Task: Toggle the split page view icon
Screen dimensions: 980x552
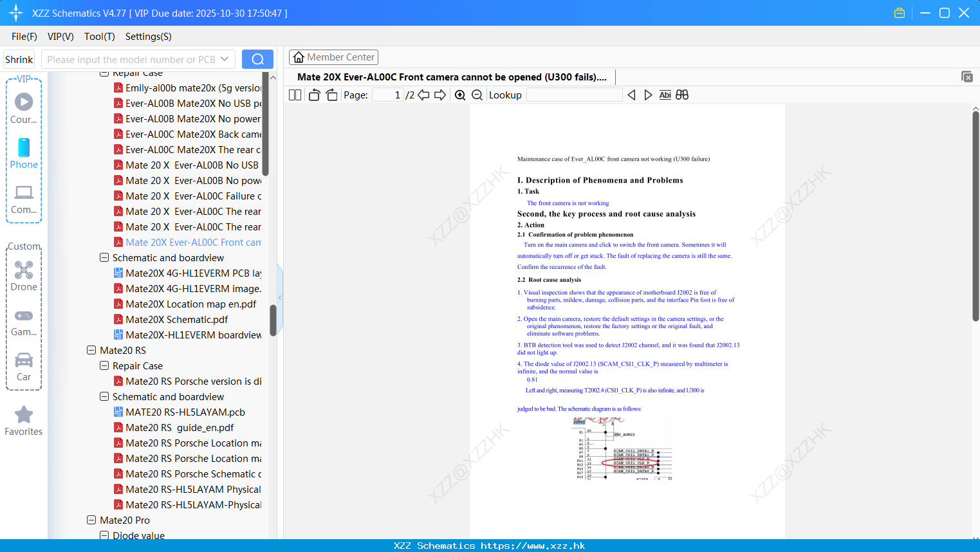Action: (295, 95)
